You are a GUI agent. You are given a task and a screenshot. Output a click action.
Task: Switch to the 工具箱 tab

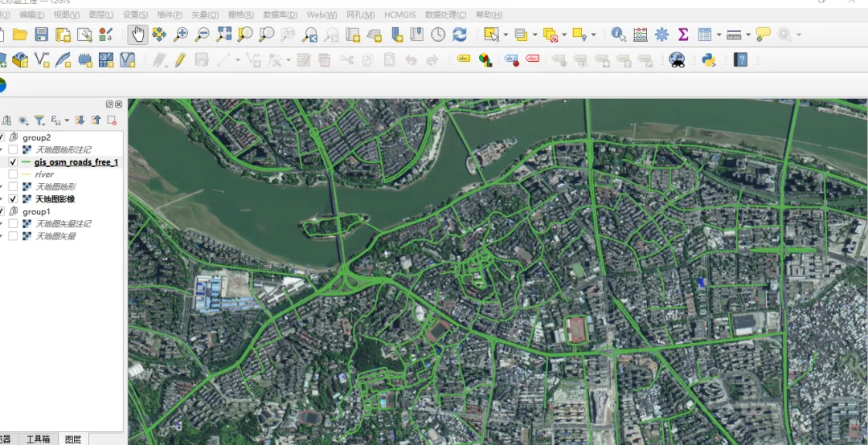pos(39,439)
